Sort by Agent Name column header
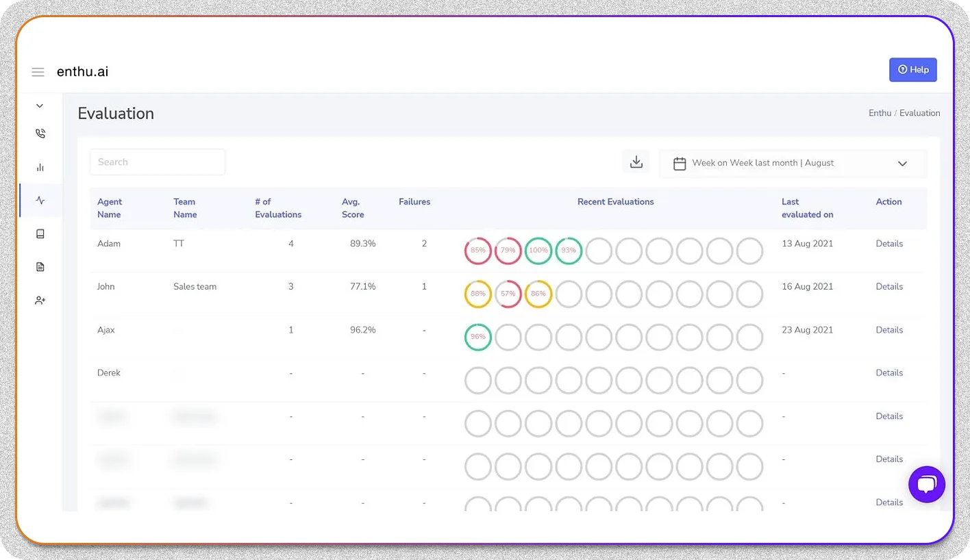Image resolution: width=970 pixels, height=560 pixels. [110, 208]
